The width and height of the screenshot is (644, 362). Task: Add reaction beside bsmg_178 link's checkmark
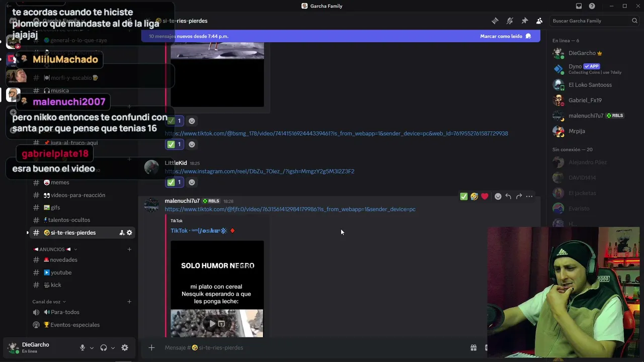point(192,144)
